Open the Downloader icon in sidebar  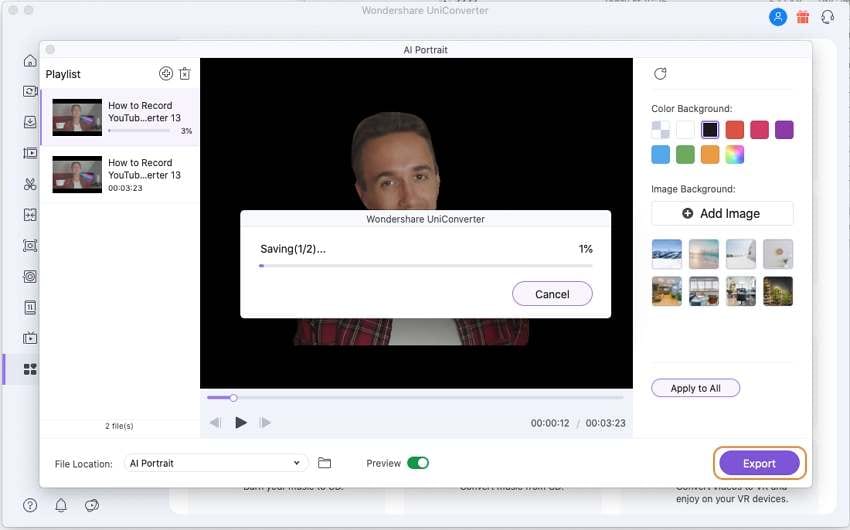click(30, 122)
